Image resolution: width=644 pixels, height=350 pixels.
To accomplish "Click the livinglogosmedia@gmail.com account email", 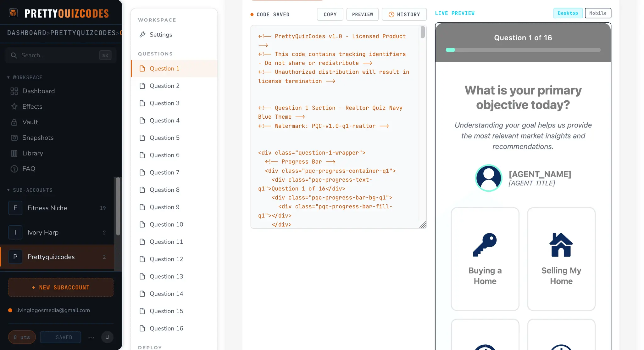I will (x=53, y=310).
